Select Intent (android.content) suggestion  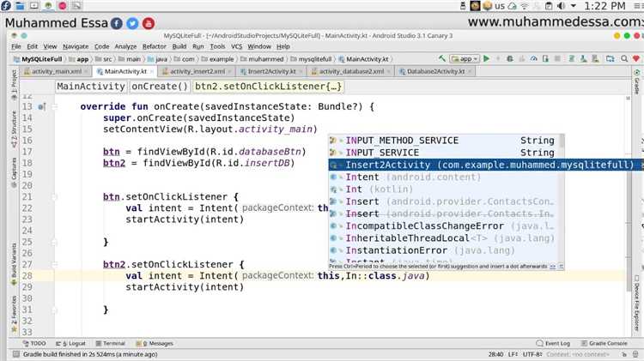(x=444, y=177)
